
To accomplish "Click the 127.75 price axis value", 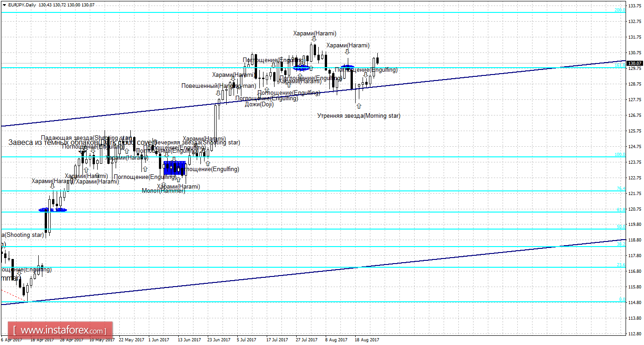I will [x=635, y=100].
